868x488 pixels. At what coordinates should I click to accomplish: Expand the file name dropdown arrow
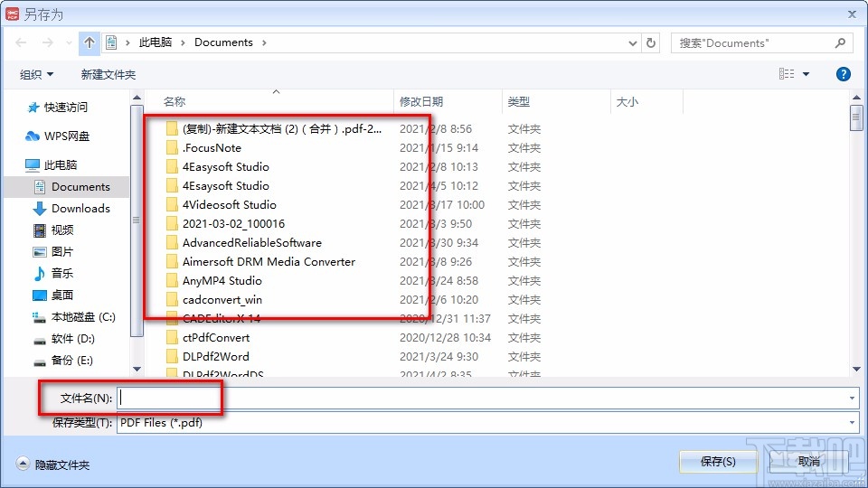[x=852, y=398]
